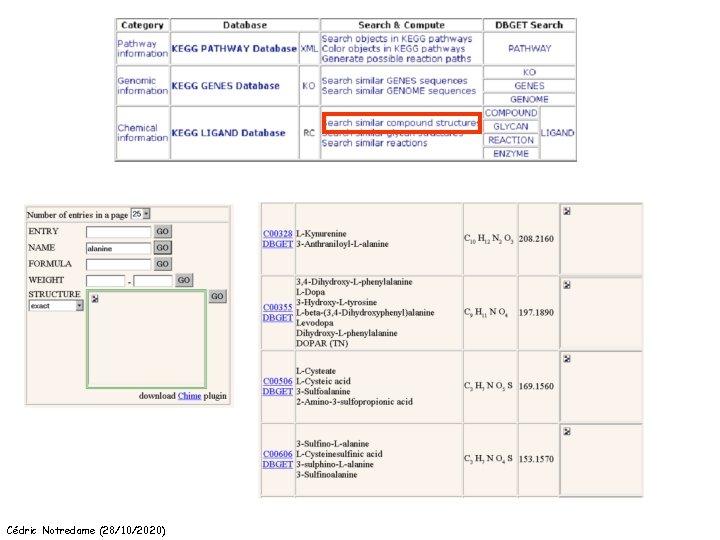Click the broken structure image in the C00355 row
Screen dimensions: 720x540
567,285
